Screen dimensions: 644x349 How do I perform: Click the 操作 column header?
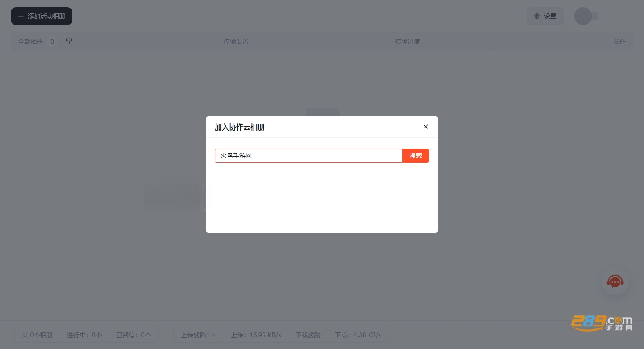click(x=619, y=42)
